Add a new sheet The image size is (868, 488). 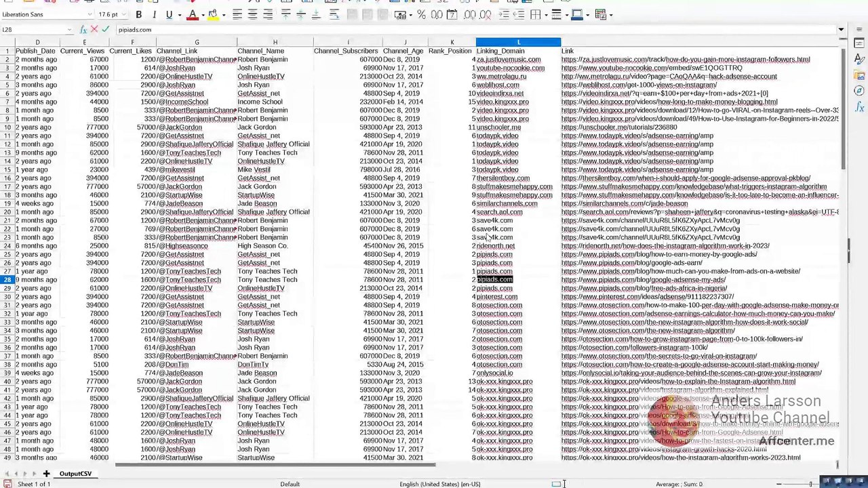tap(46, 474)
